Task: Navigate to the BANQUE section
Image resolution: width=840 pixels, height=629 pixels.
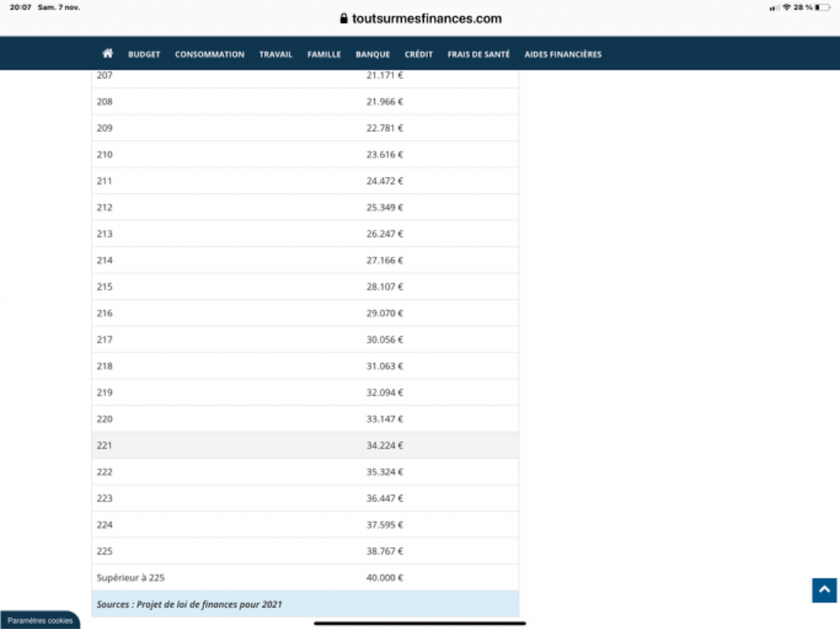Action: pos(372,55)
